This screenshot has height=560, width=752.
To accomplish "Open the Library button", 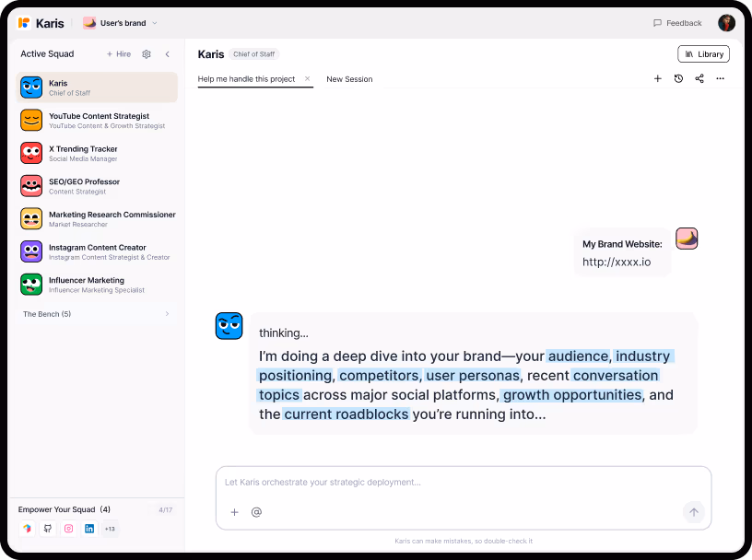I will pyautogui.click(x=703, y=54).
